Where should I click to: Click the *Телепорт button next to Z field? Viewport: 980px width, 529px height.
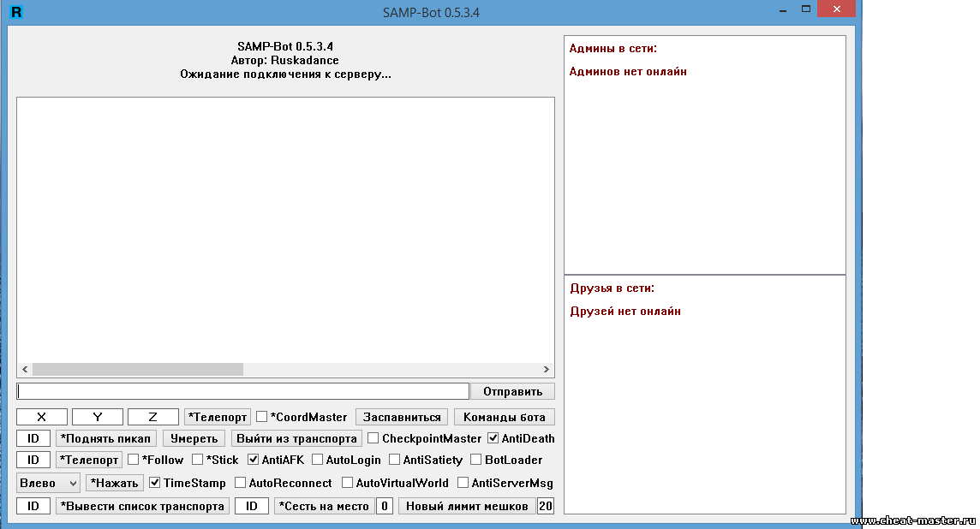coord(218,417)
